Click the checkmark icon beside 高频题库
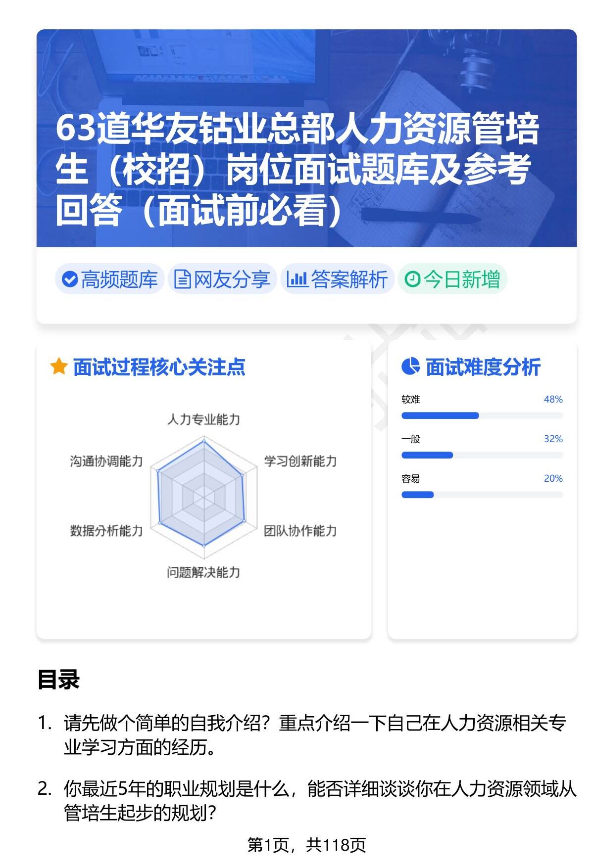This screenshot has width=594, height=868. tap(70, 279)
